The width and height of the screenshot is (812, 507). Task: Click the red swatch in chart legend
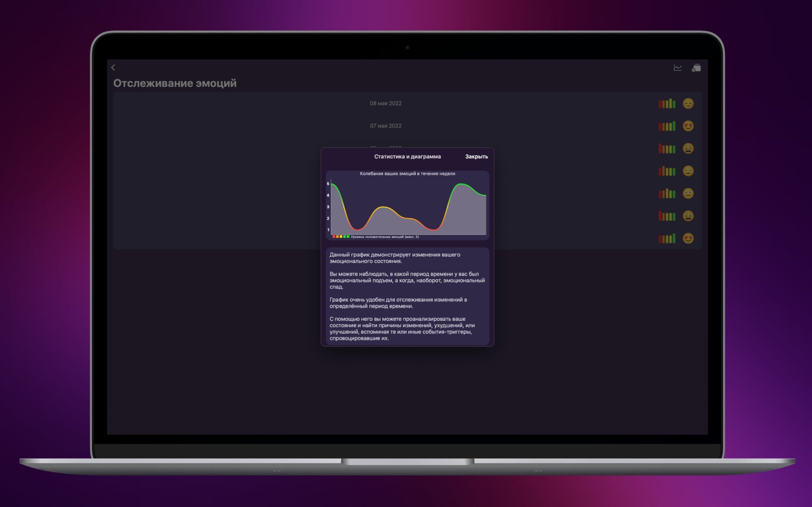tap(334, 237)
